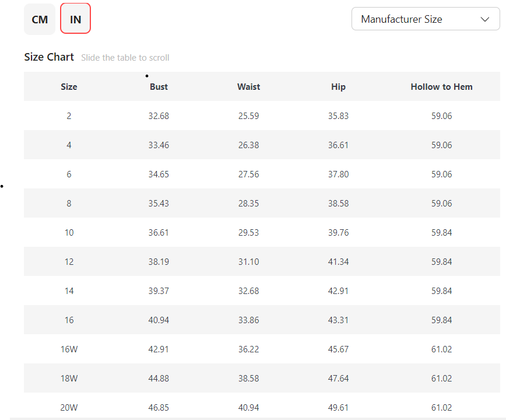Click the size 20W row label

click(69, 408)
